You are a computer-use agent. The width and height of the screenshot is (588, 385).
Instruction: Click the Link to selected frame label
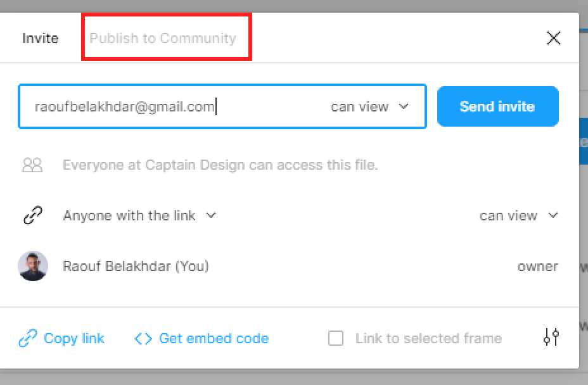pos(428,339)
